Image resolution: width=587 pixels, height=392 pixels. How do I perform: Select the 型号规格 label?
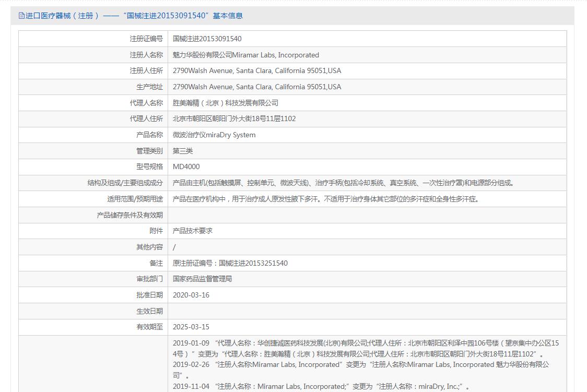149,167
